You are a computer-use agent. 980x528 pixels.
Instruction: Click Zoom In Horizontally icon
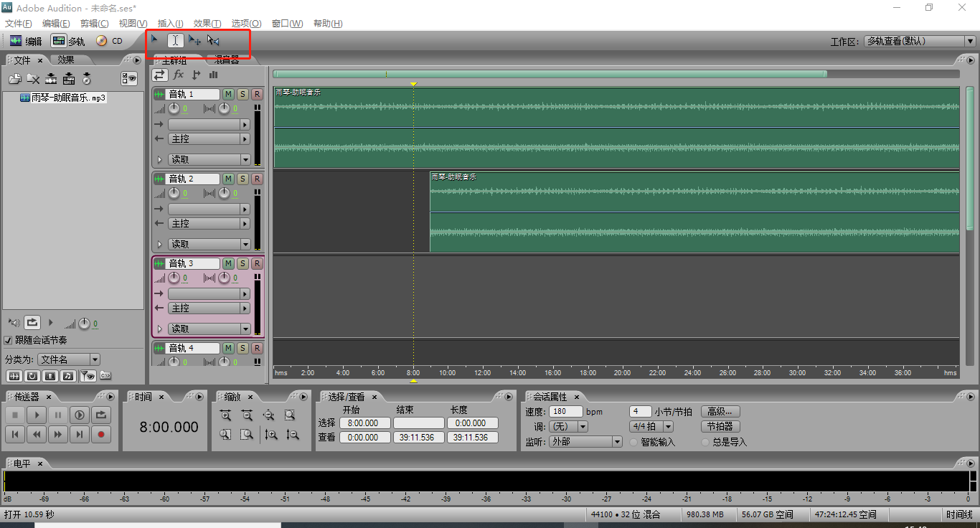tap(225, 415)
